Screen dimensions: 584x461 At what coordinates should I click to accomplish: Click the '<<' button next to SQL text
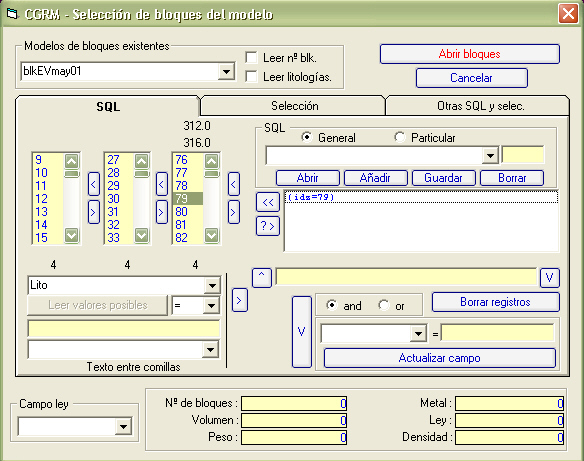[268, 202]
